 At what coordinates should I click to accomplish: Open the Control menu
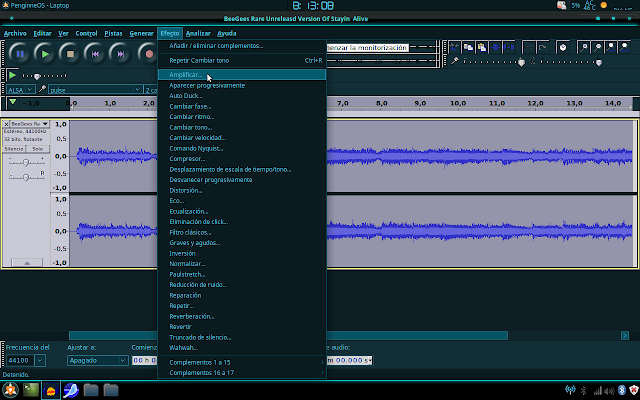click(x=86, y=33)
